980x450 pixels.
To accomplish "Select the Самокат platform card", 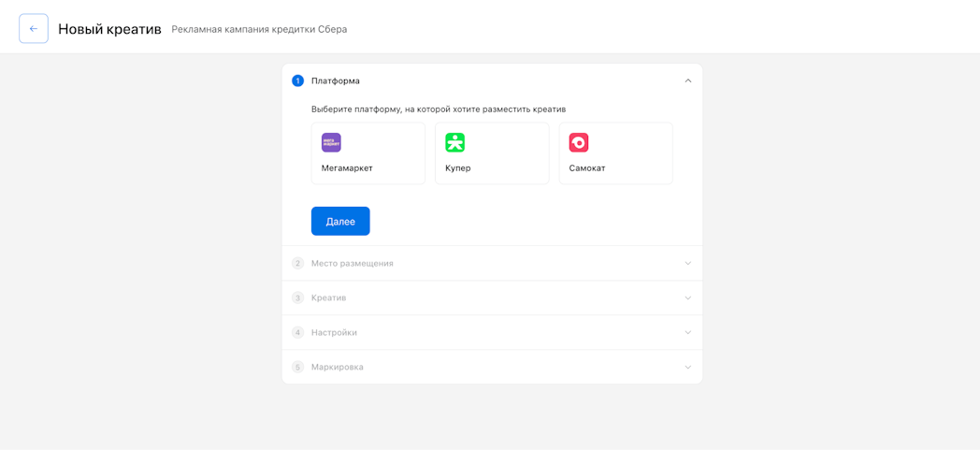I will coord(615,153).
